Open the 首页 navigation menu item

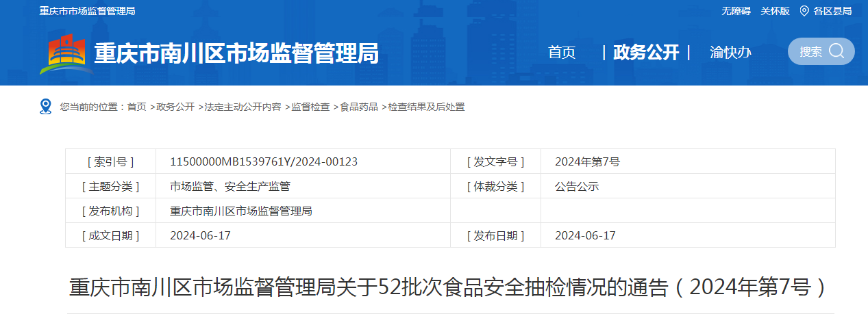pos(562,53)
